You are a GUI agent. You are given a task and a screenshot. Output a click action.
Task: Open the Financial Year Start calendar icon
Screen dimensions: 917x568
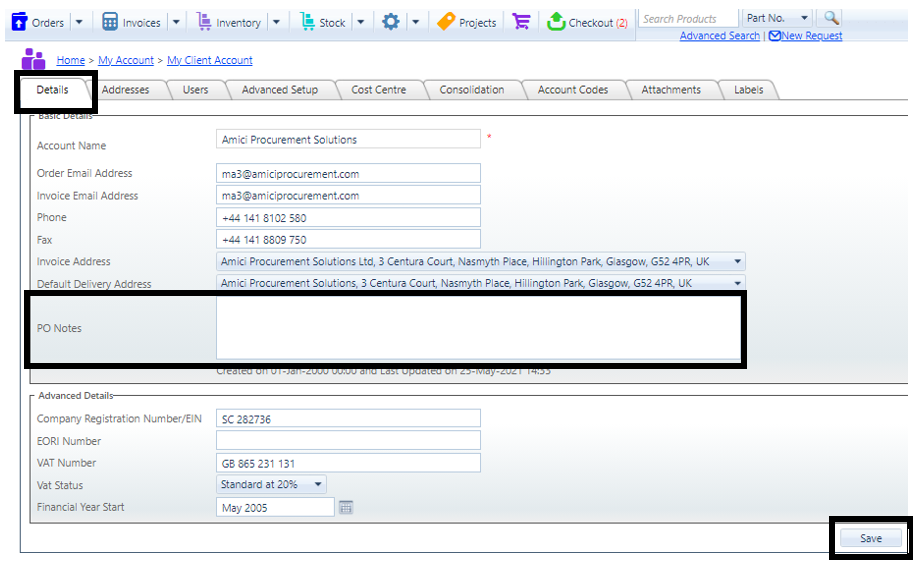(346, 507)
